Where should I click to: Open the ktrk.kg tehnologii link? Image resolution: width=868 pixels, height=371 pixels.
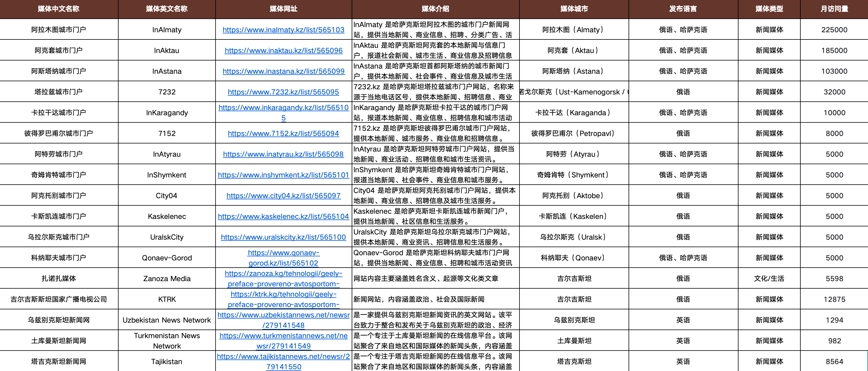click(x=283, y=299)
